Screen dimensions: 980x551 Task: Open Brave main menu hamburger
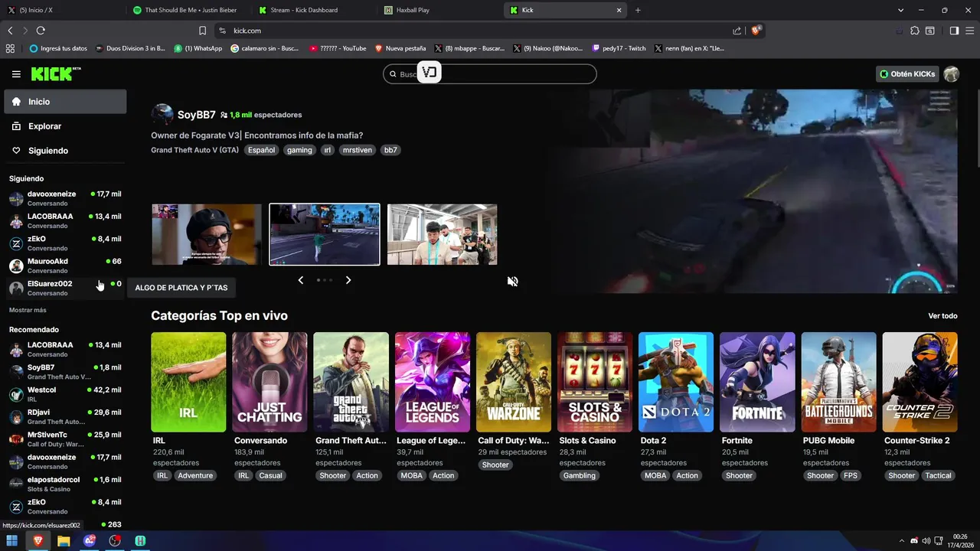click(x=969, y=31)
